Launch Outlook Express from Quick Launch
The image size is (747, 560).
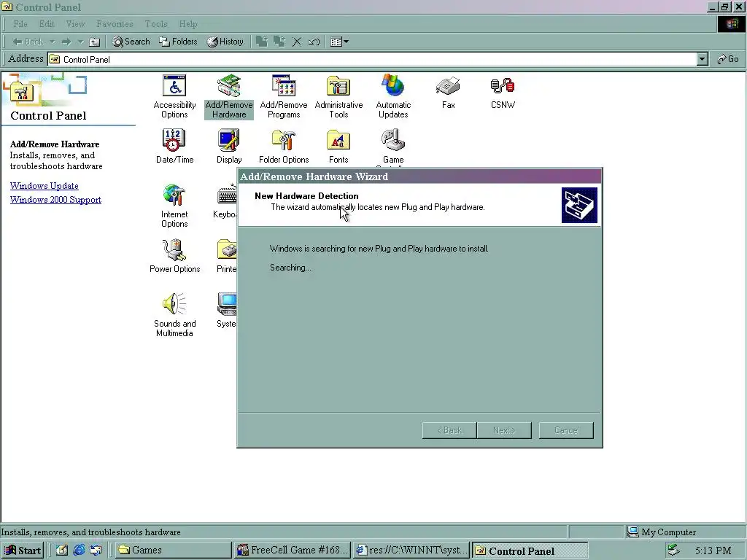click(96, 551)
